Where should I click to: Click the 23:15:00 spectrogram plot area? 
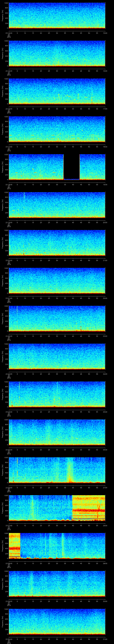point(57,53)
